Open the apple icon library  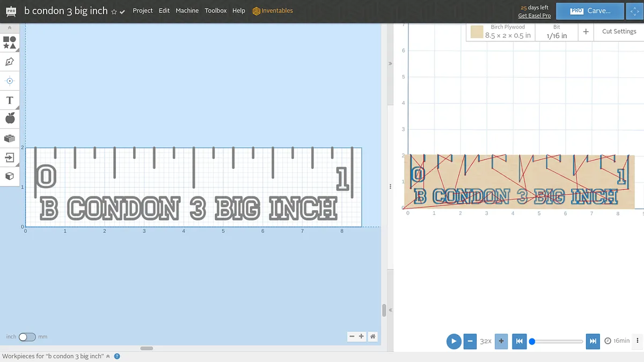click(x=10, y=119)
